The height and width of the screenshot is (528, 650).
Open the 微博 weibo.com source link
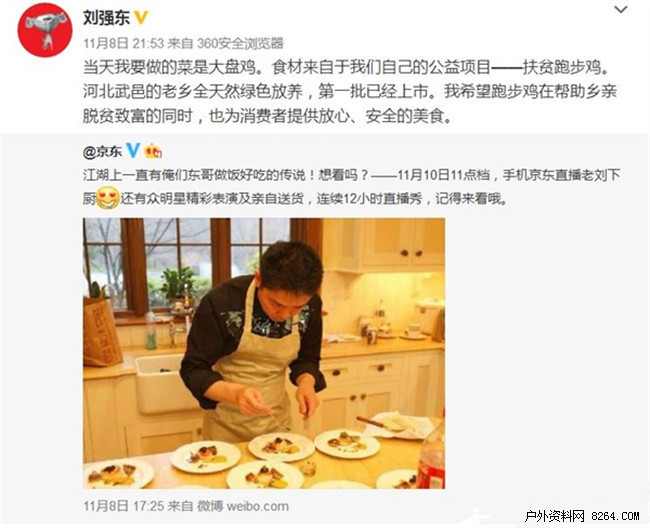pyautogui.click(x=243, y=506)
